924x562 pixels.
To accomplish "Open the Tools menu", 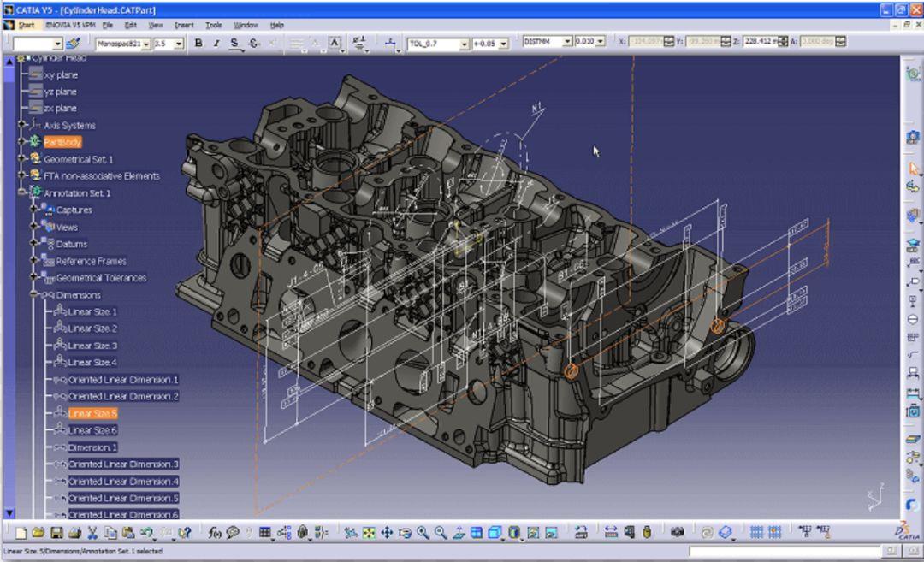I will point(212,24).
